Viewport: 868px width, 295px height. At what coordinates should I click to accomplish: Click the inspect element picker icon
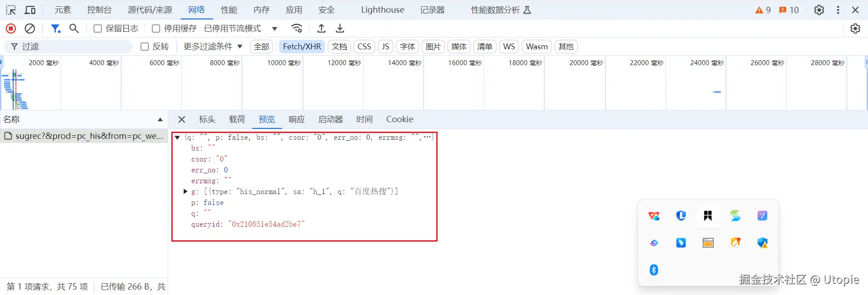pyautogui.click(x=11, y=10)
